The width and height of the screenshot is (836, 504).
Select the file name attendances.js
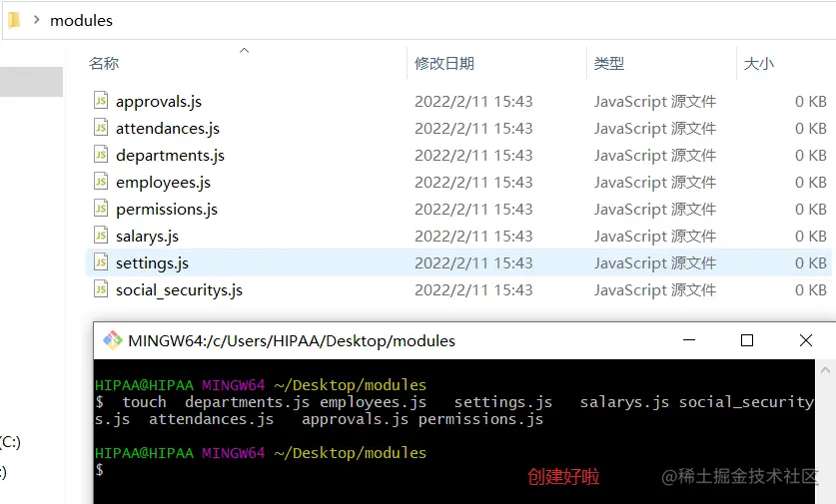(168, 129)
